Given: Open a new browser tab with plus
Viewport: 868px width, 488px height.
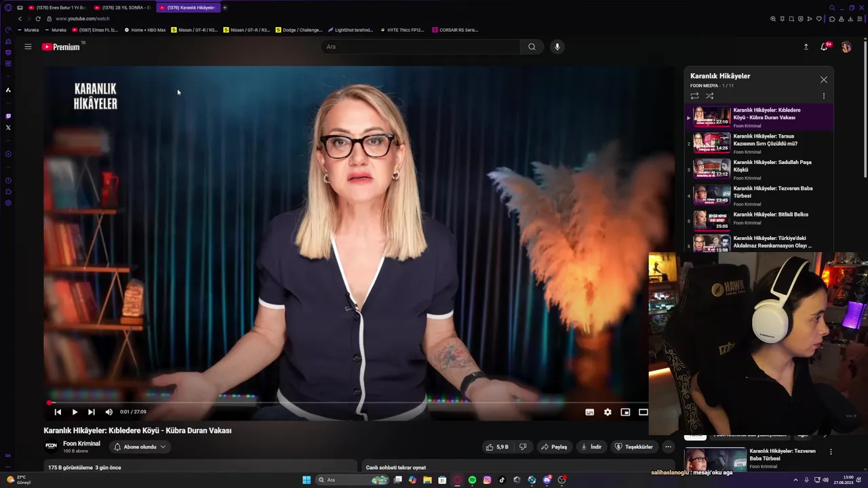Looking at the screenshot, I should coord(225,7).
